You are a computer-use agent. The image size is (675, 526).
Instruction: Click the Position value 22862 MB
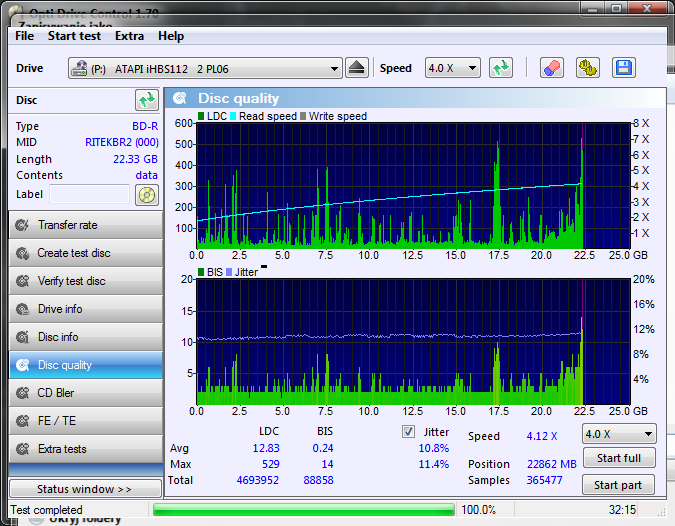point(551,464)
